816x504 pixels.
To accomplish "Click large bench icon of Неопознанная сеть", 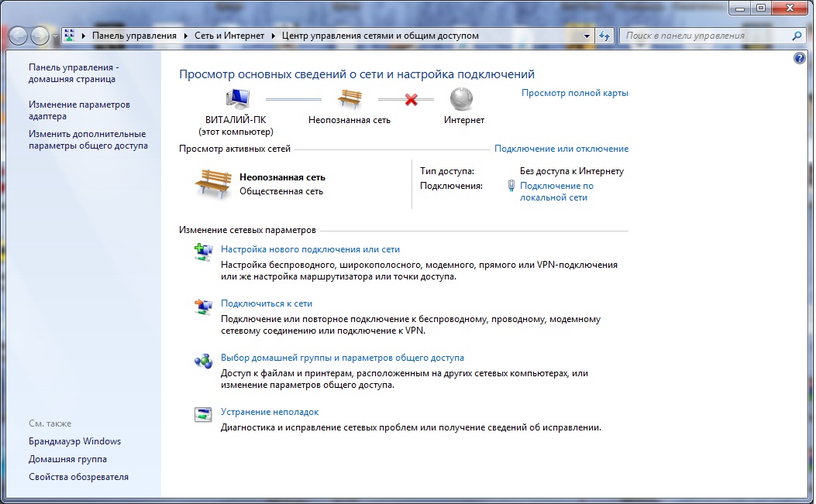I will (213, 183).
